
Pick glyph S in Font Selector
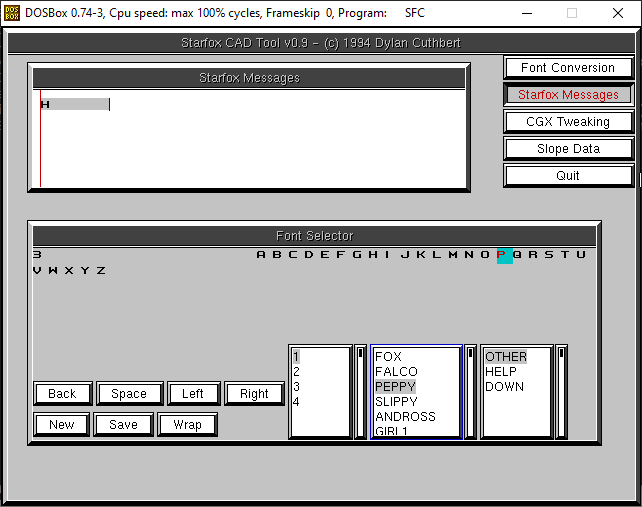click(549, 255)
